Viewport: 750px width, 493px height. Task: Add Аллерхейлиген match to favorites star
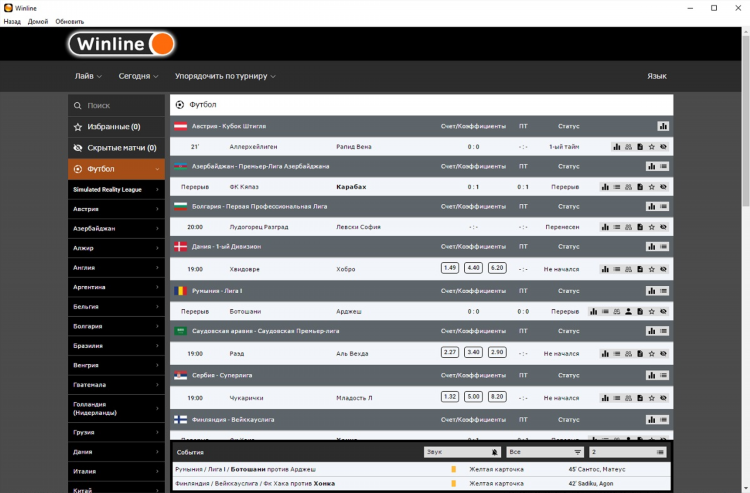coord(651,147)
